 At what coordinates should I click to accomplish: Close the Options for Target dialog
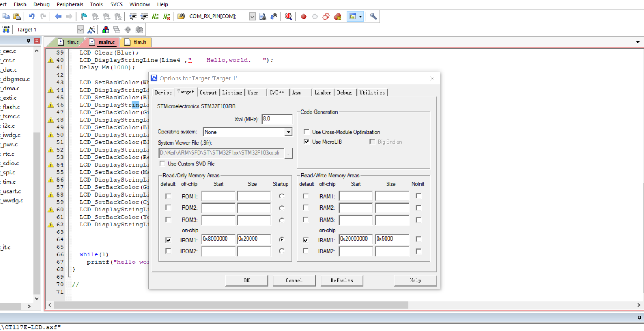click(x=432, y=78)
